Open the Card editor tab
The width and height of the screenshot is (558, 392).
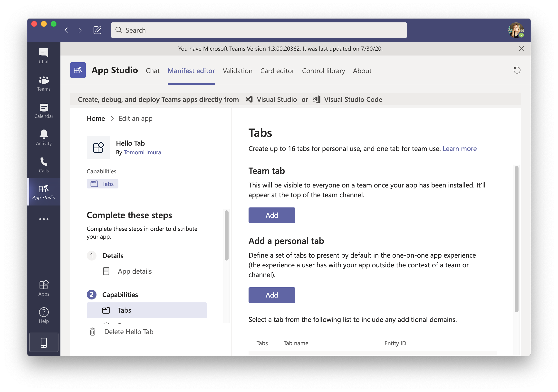click(x=277, y=71)
